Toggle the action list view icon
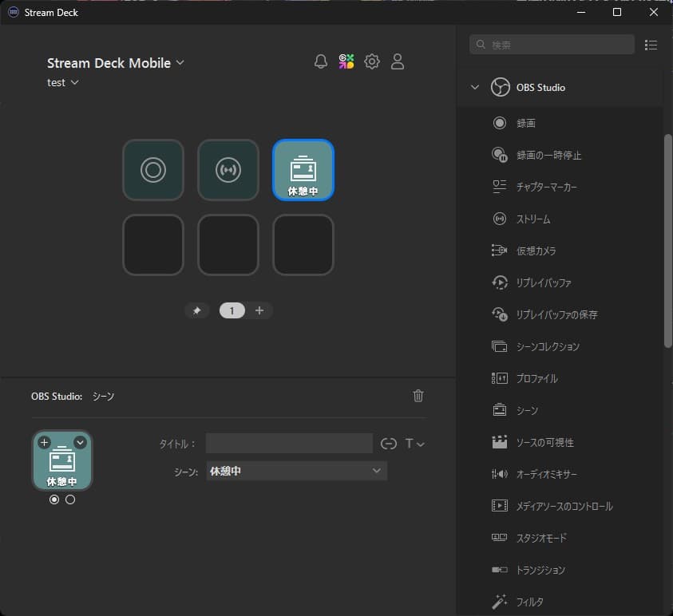673x616 pixels. (x=651, y=45)
